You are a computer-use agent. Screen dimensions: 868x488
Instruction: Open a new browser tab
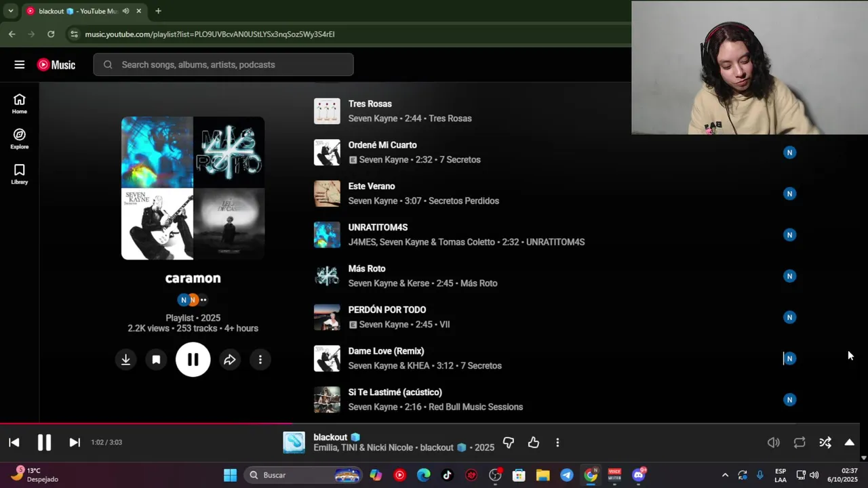(x=158, y=11)
